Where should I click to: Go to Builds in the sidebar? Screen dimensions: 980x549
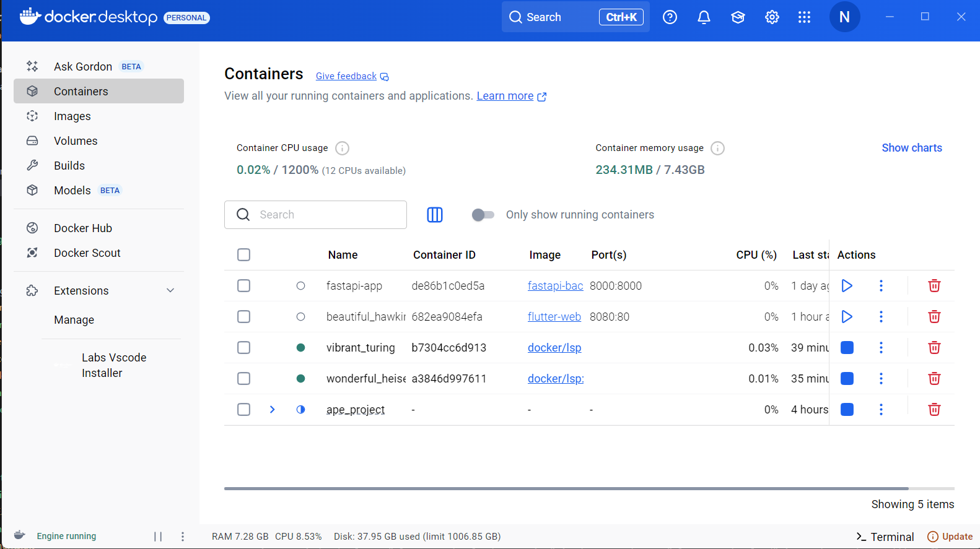(98, 165)
